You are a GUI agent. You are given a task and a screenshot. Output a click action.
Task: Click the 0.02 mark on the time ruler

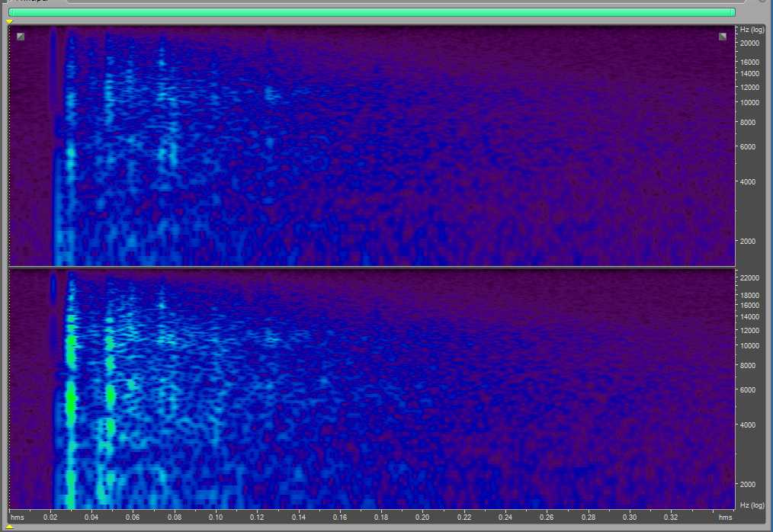50,518
